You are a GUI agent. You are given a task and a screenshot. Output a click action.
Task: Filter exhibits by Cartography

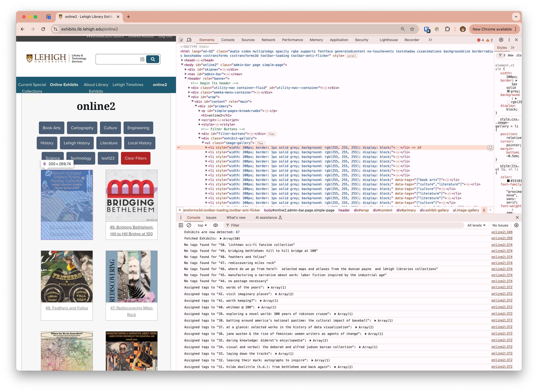click(x=82, y=128)
